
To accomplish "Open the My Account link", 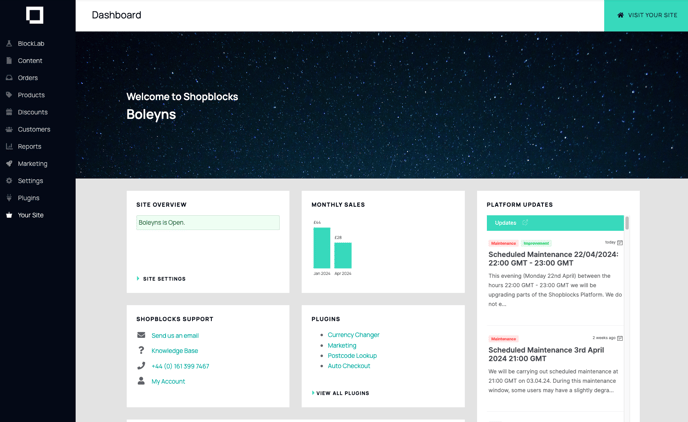I will pos(168,381).
